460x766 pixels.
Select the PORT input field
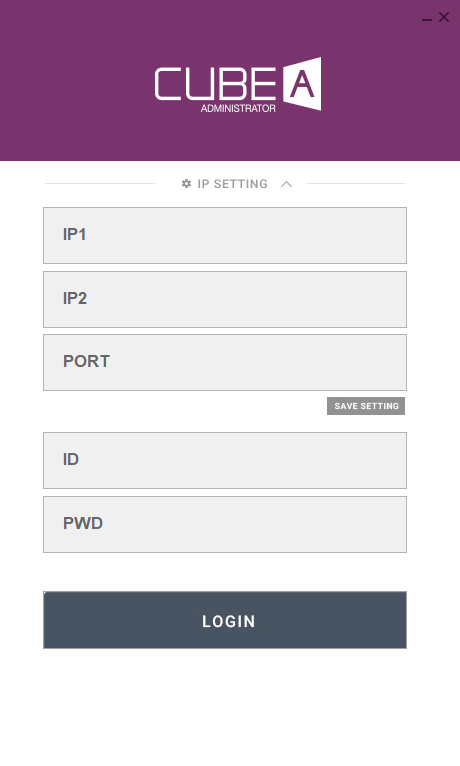(x=225, y=362)
